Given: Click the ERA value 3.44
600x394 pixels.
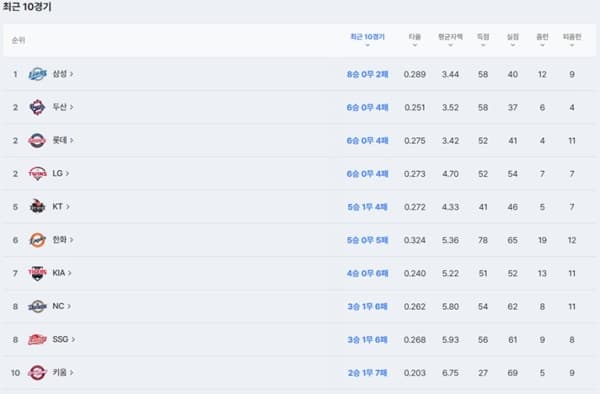Looking at the screenshot, I should coord(450,74).
